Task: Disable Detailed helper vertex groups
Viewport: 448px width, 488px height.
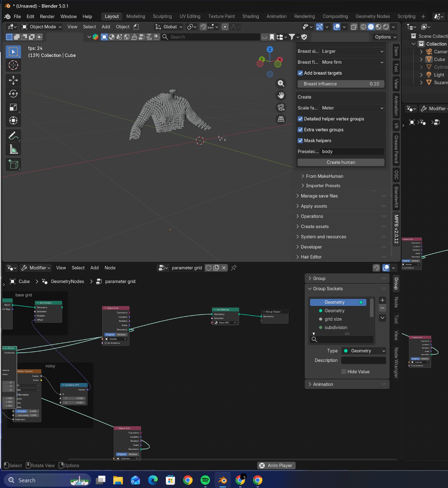Action: 300,119
